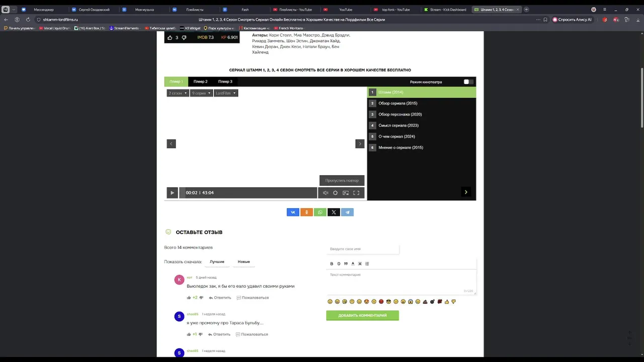This screenshot has height=362, width=644.
Task: Change text background in comment editor
Action: click(x=360, y=263)
